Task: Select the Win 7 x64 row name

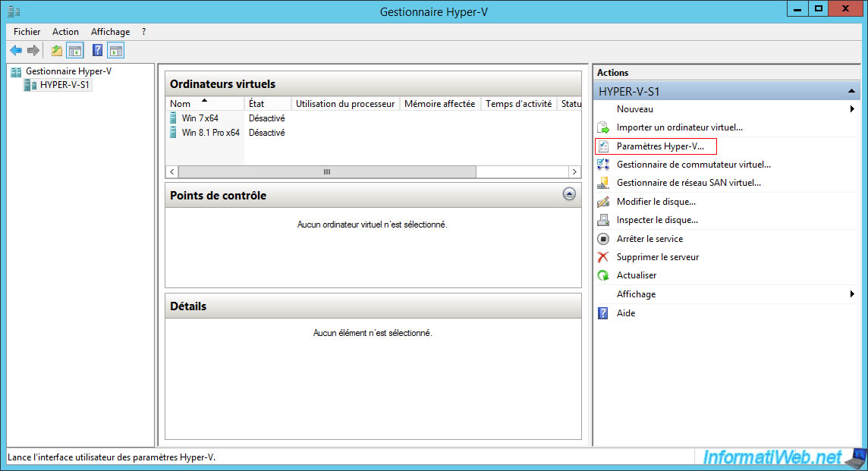Action: tap(200, 118)
